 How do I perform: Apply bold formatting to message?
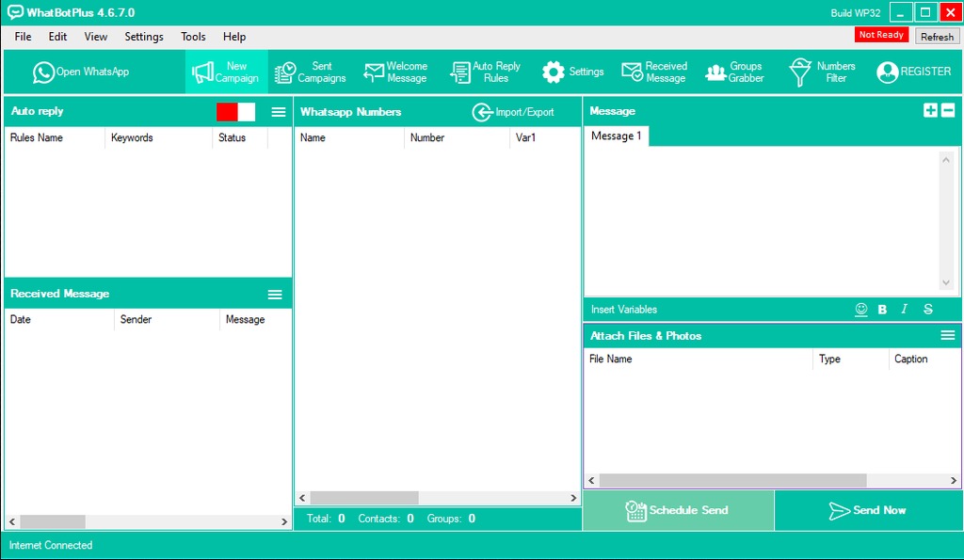click(x=882, y=310)
